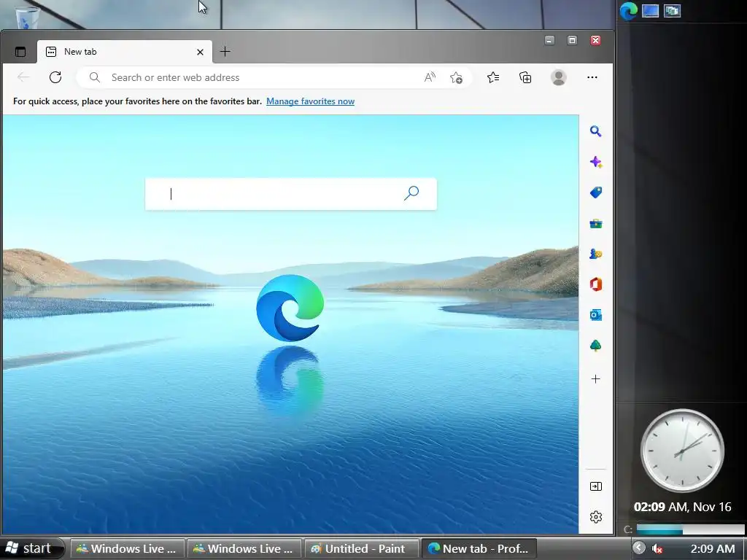Screen dimensions: 747x560
Task: Click the C: drive usage bar
Action: point(690,529)
